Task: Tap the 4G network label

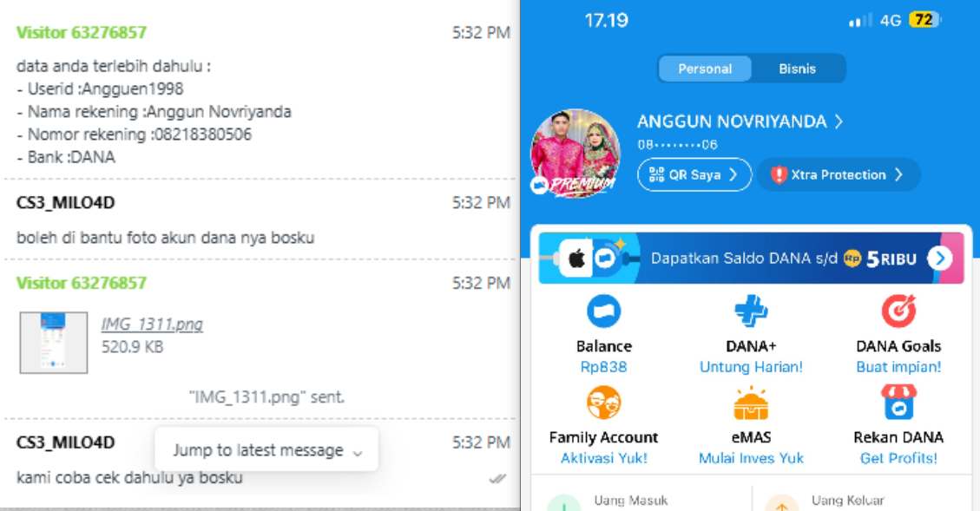Action: [x=890, y=21]
